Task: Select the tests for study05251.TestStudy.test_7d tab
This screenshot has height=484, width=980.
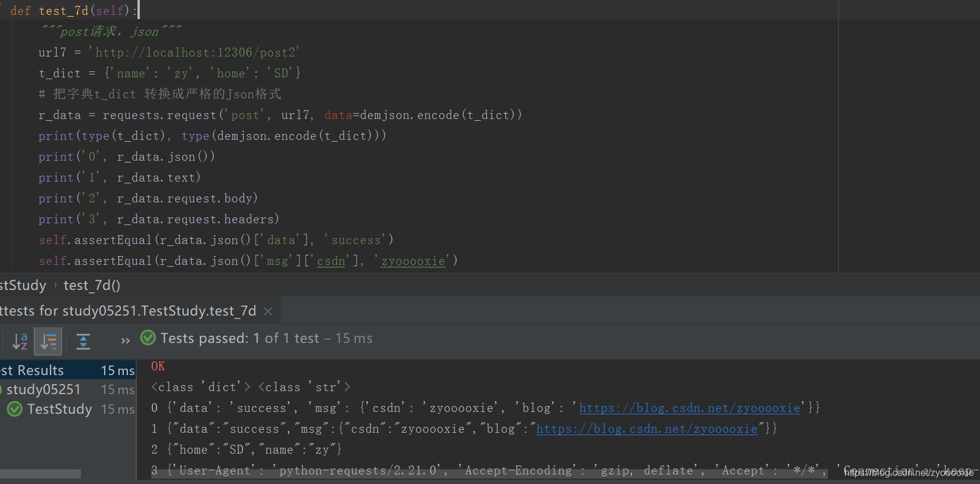Action: (x=127, y=311)
